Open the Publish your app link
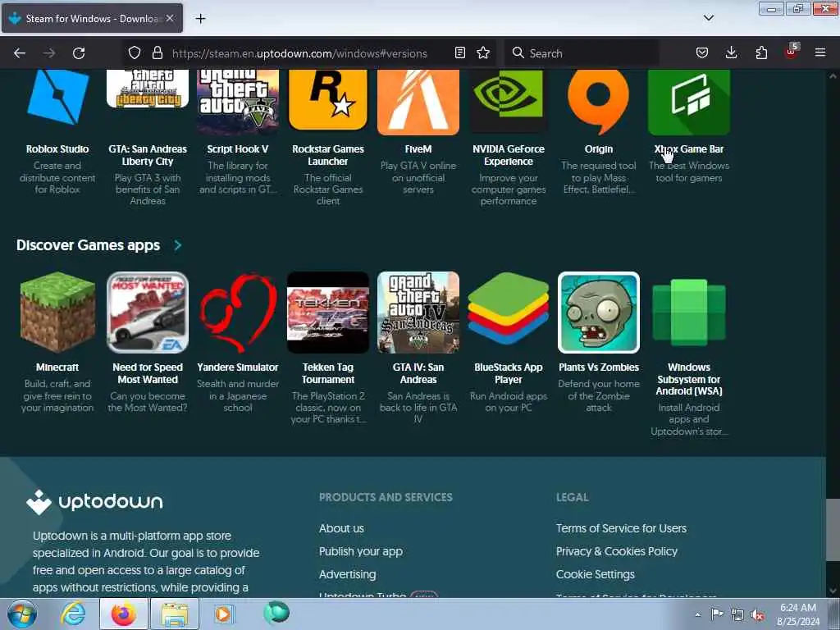The width and height of the screenshot is (840, 630). pyautogui.click(x=361, y=551)
